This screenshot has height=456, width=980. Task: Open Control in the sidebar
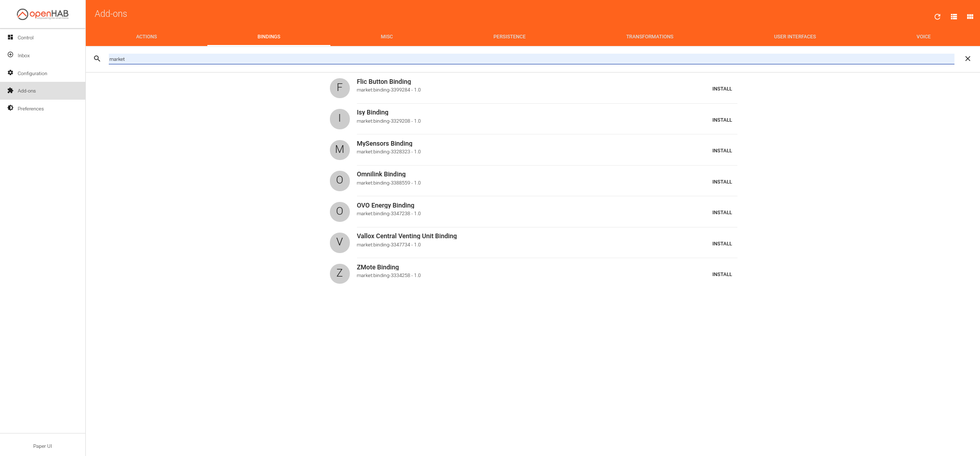point(43,37)
